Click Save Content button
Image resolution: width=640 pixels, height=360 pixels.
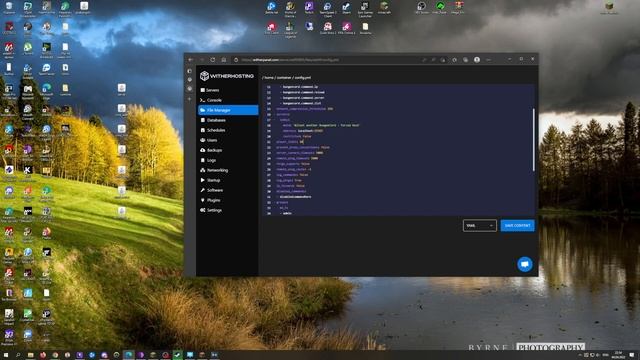click(517, 226)
